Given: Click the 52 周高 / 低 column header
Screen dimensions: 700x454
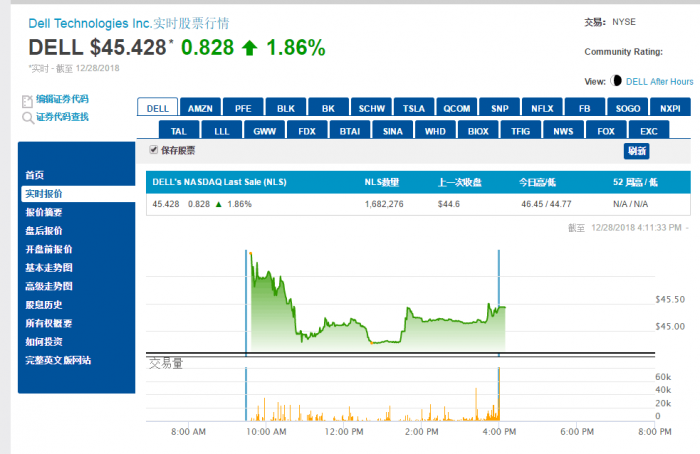Looking at the screenshot, I should click(635, 182).
